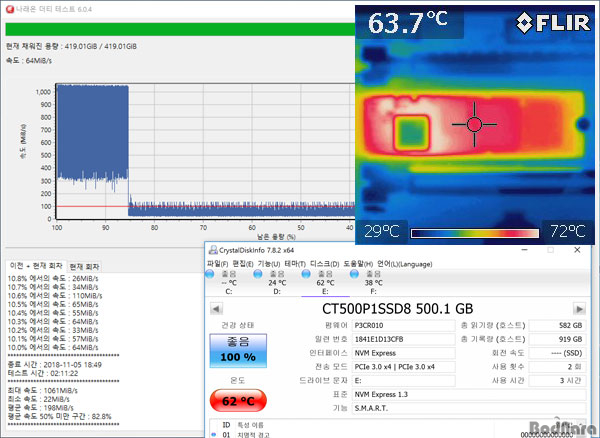Click the 최소 속도 : 22MiB/s line
Viewport: 600px width, 438px height.
(x=39, y=399)
